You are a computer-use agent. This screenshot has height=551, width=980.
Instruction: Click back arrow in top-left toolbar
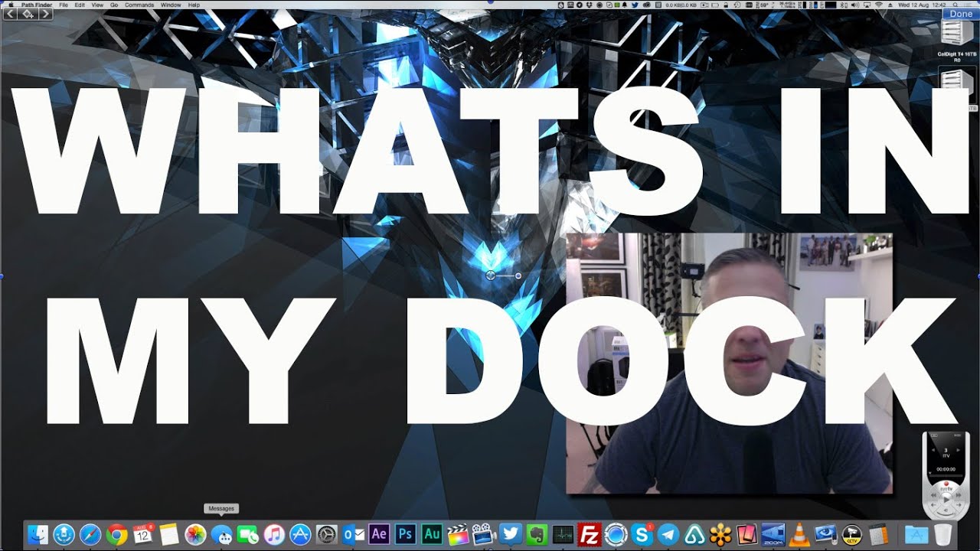pyautogui.click(x=10, y=15)
